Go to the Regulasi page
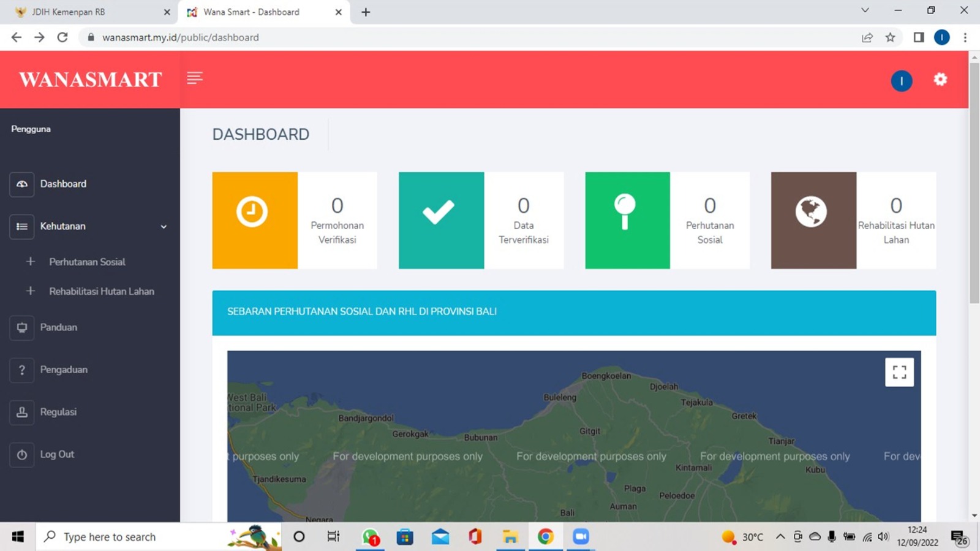The image size is (980, 551). 58,412
